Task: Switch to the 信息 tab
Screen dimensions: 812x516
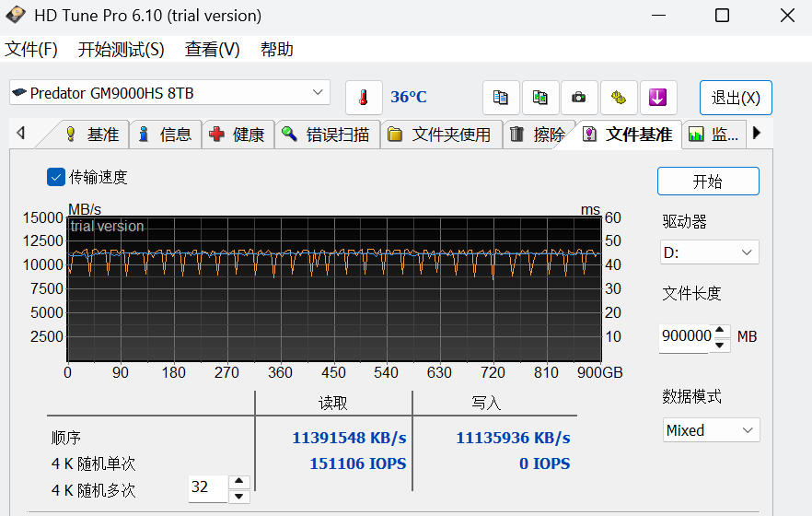Action: (x=166, y=135)
